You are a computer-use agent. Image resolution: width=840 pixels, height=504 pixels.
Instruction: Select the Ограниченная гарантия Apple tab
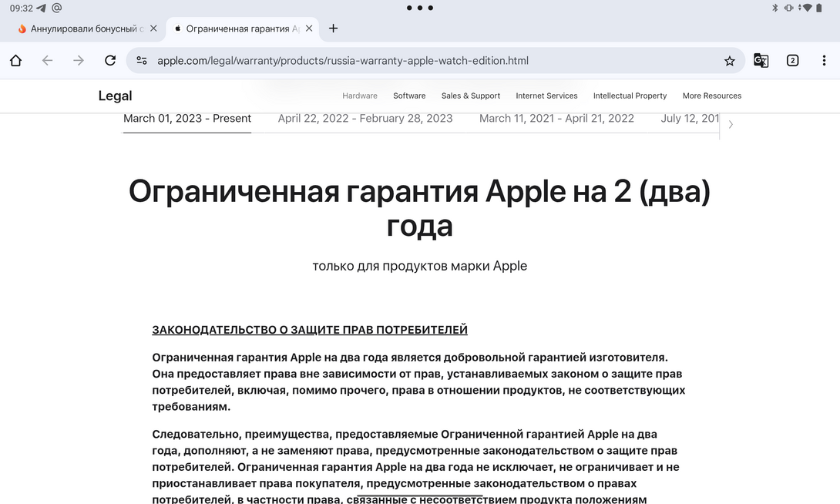pos(242,29)
